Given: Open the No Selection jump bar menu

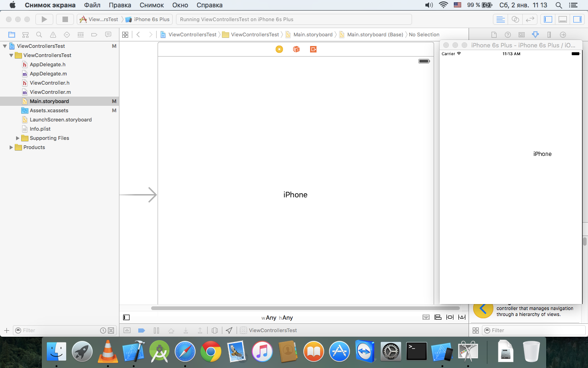Looking at the screenshot, I should [424, 34].
